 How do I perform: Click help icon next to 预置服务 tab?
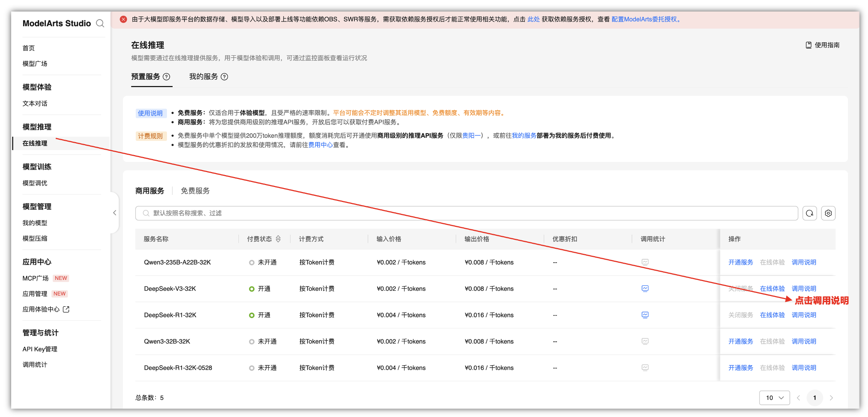(x=166, y=77)
